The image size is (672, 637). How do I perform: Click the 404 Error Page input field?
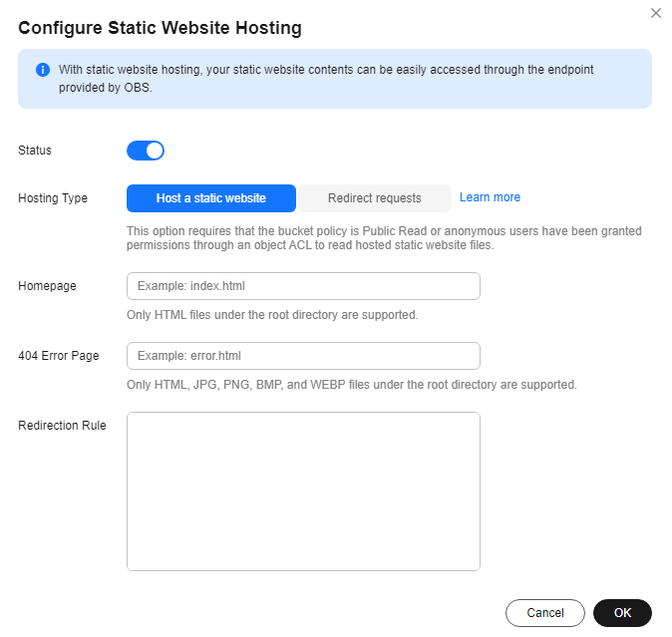pos(303,356)
